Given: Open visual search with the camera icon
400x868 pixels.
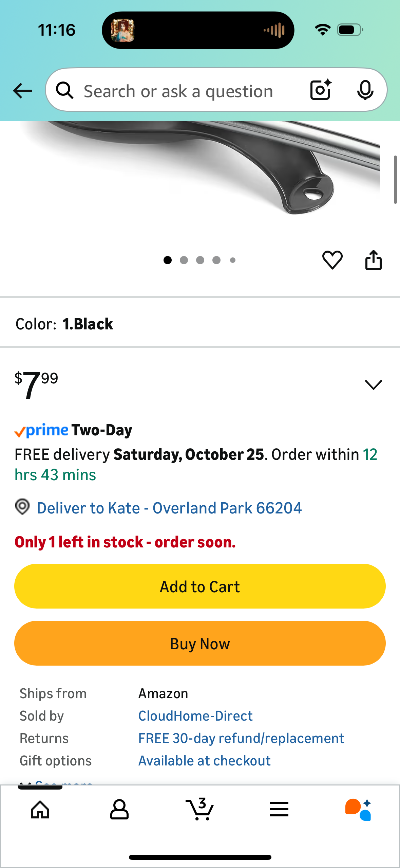Looking at the screenshot, I should tap(320, 90).
